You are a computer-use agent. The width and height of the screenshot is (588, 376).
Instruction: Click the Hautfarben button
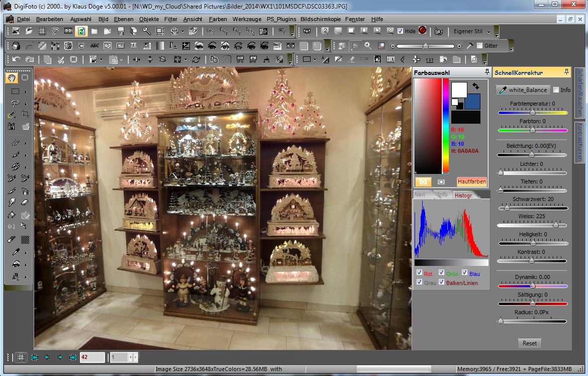tap(471, 181)
